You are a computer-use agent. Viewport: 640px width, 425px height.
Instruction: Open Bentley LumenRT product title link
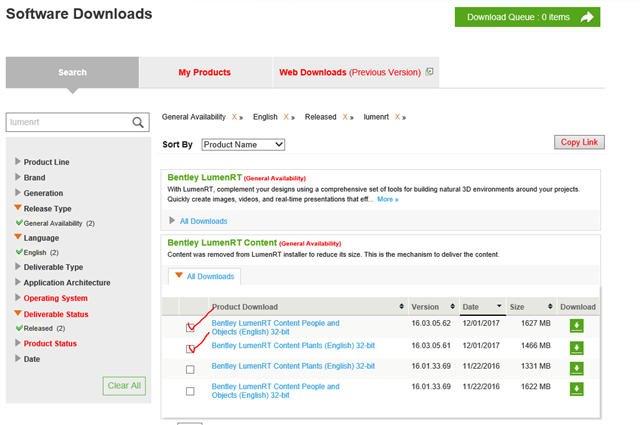click(x=204, y=177)
